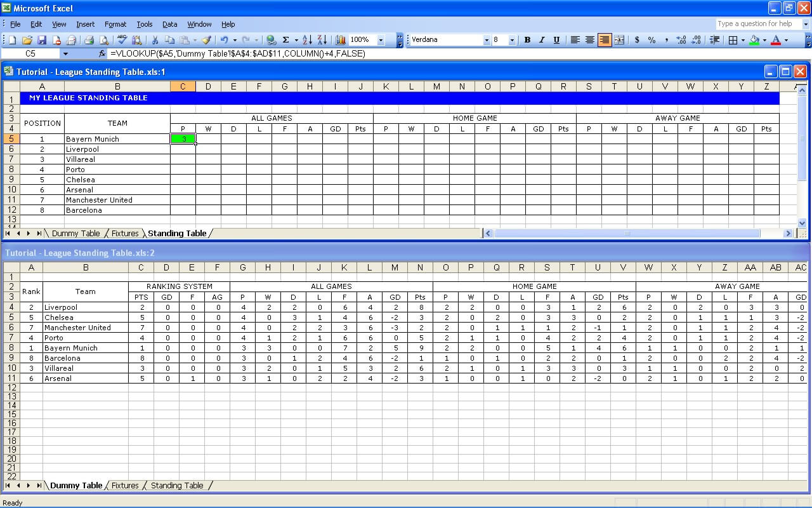Click the Open file folder icon

[x=27, y=40]
